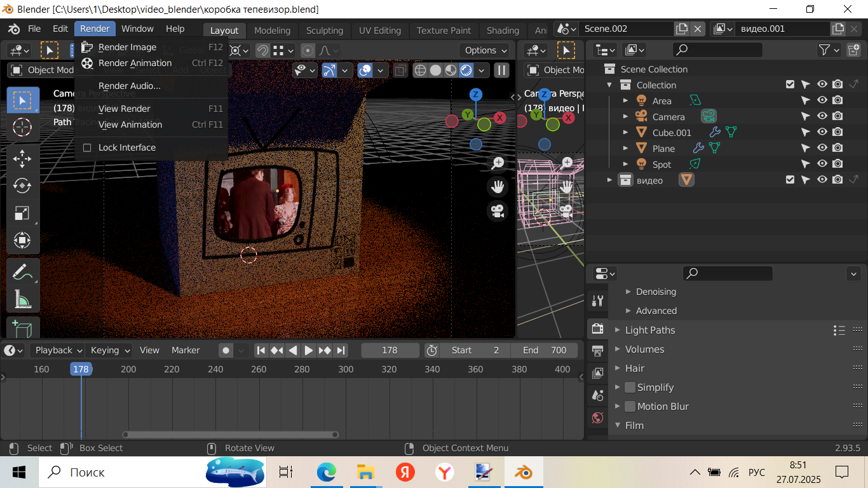This screenshot has width=868, height=488.
Task: Select the Rotate tool in toolbar
Action: click(22, 186)
